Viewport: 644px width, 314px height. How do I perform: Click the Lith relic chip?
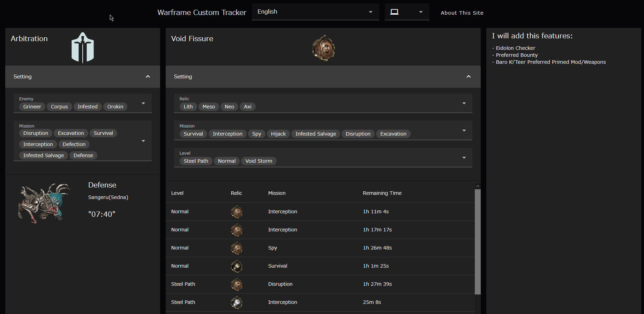[188, 107]
